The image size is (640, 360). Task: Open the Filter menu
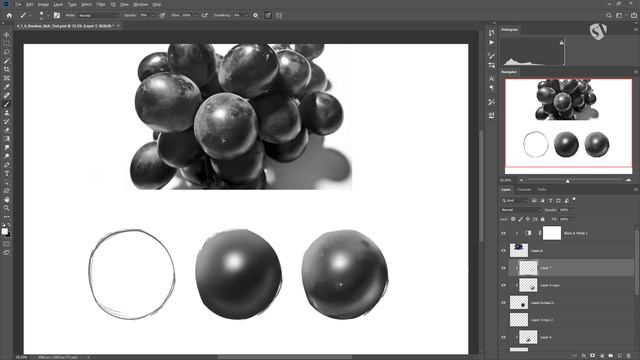point(101,4)
